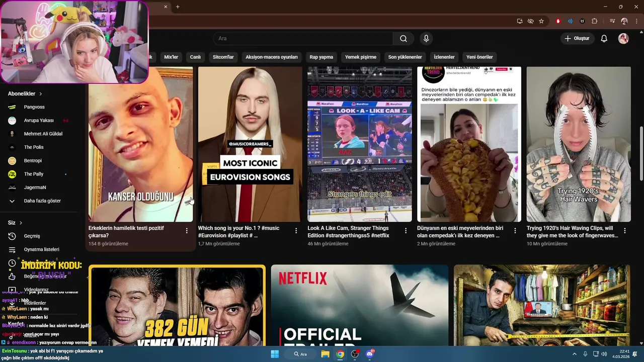
Task: Open more options for Eurovision Short
Action: click(296, 231)
